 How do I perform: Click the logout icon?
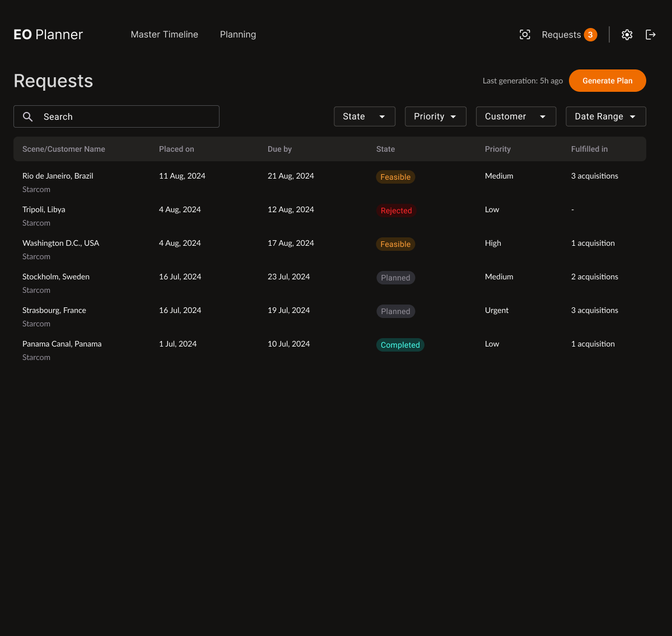[x=651, y=35]
